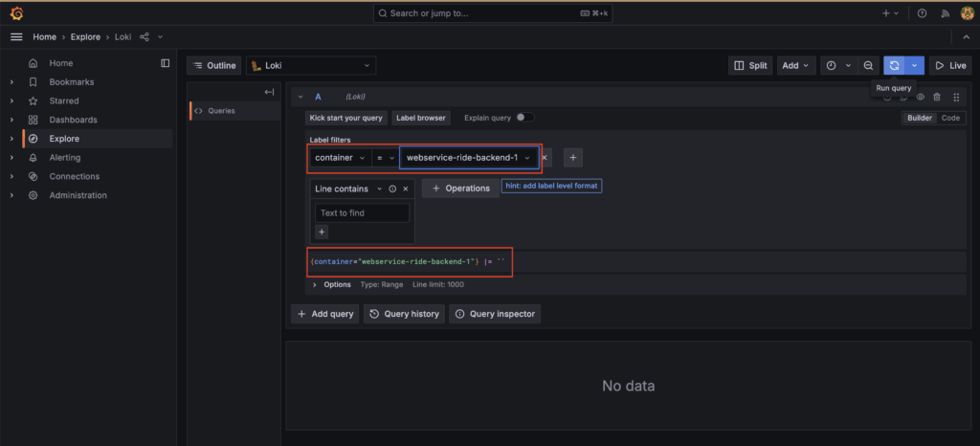Screen dimensions: 980x446
Task: Click the Query history button
Action: (404, 314)
